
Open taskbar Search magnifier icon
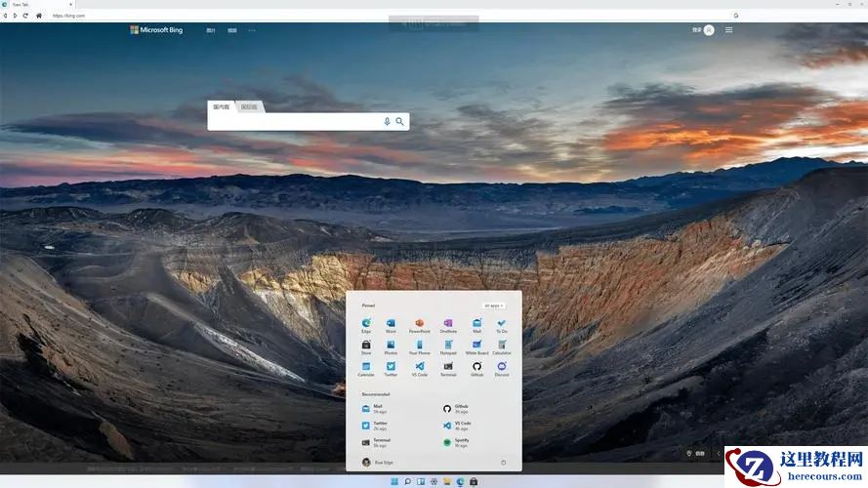click(x=407, y=481)
